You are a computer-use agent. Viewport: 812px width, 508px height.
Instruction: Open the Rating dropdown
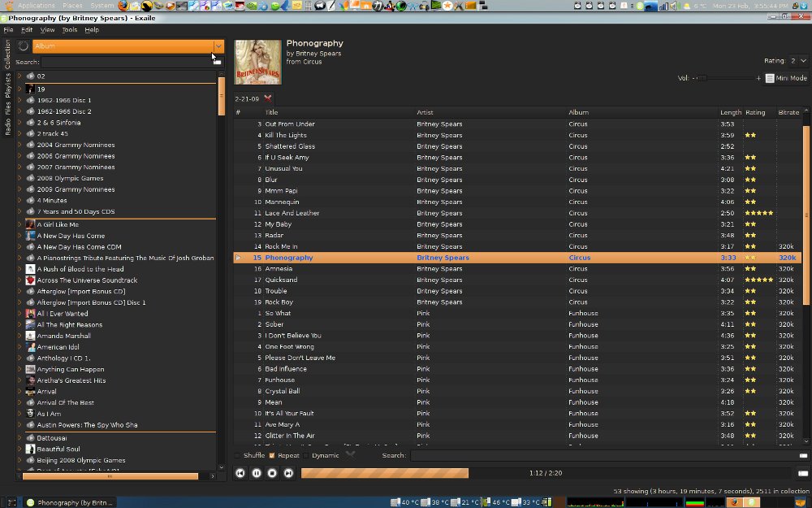click(798, 61)
